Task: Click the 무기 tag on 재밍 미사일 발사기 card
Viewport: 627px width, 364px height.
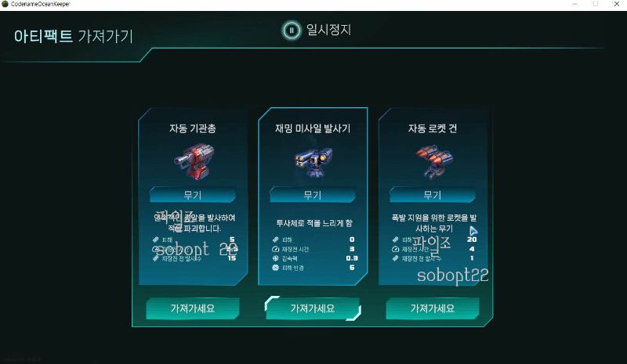Action: 312,195
